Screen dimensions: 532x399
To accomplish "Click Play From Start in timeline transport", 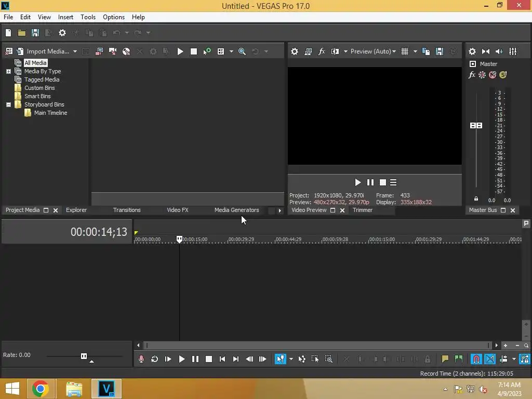I will (168, 359).
